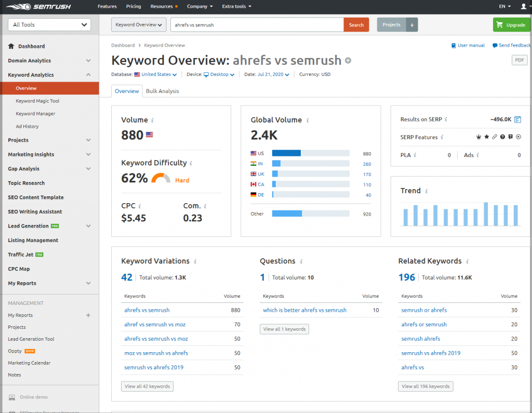Click the orange Search button
532x413 pixels.
pos(356,25)
